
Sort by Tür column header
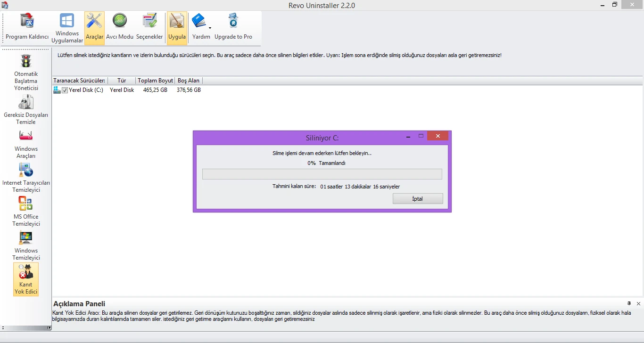click(x=122, y=81)
